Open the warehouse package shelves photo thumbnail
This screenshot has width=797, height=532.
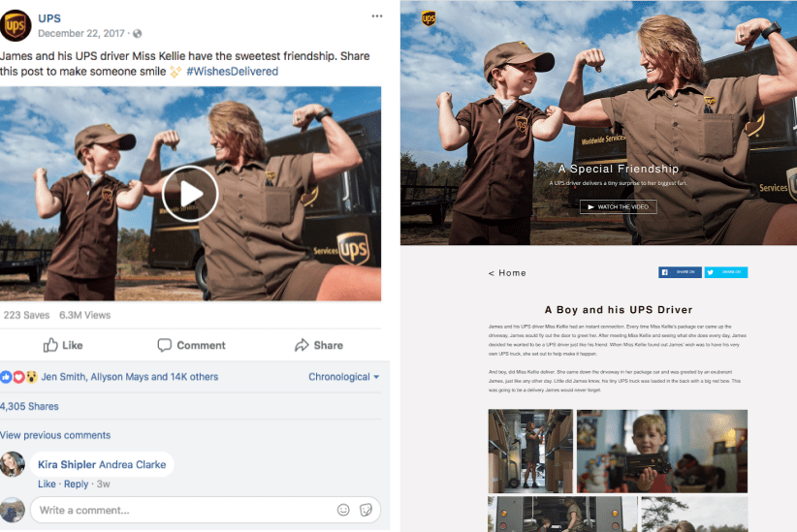click(x=530, y=452)
